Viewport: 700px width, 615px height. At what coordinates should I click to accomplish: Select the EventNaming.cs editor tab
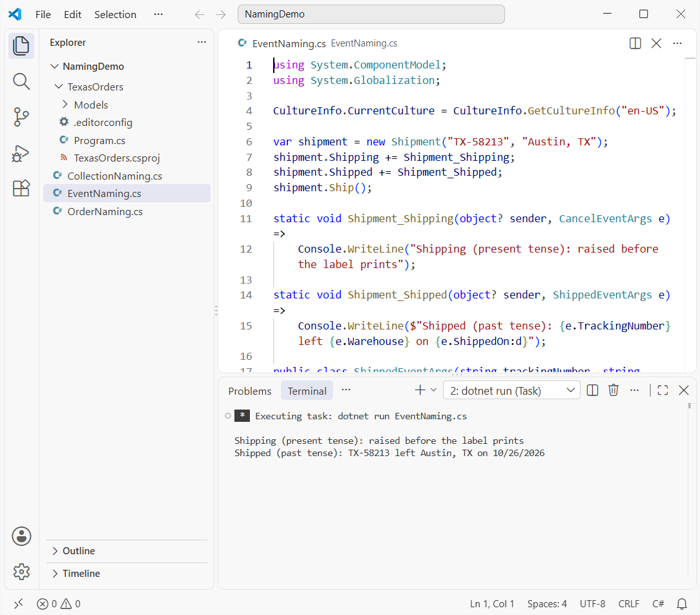point(318,43)
